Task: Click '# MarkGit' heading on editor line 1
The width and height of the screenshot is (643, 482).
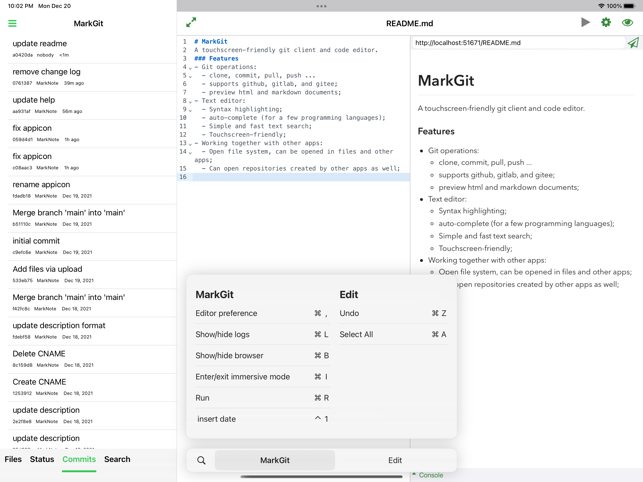Action: pos(211,41)
